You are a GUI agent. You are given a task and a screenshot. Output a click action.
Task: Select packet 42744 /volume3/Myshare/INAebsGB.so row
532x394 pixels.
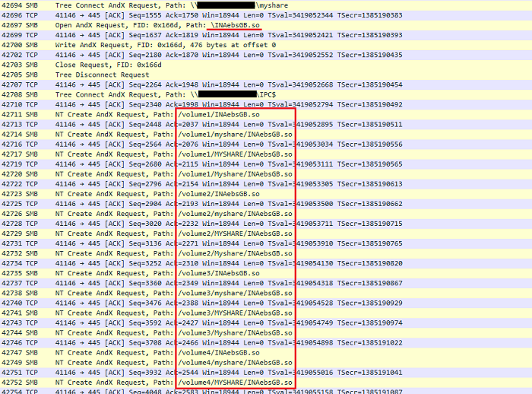pyautogui.click(x=266, y=333)
